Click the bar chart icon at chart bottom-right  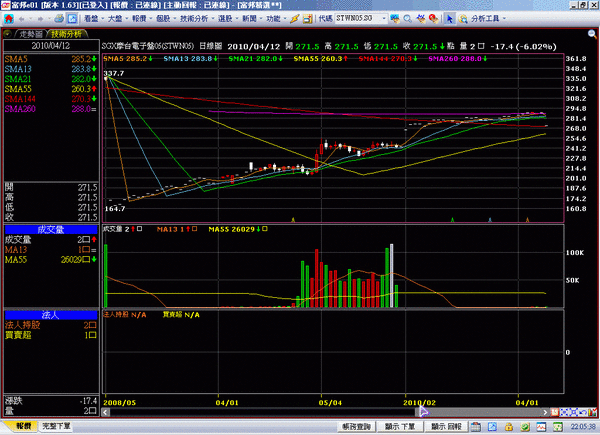[x=592, y=412]
